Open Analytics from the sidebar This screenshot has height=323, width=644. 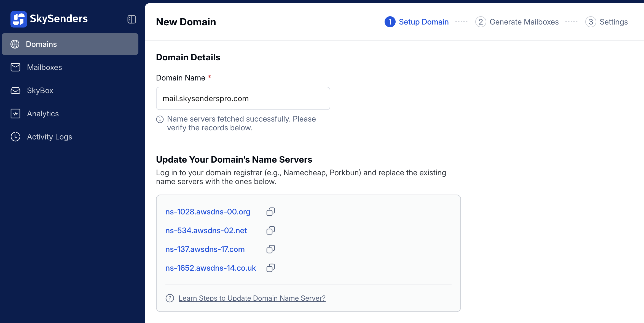(43, 114)
